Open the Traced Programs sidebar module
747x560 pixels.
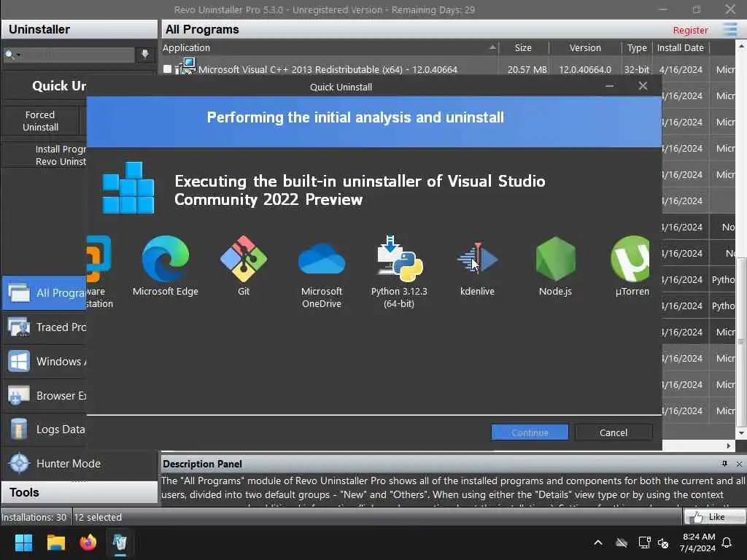click(44, 327)
